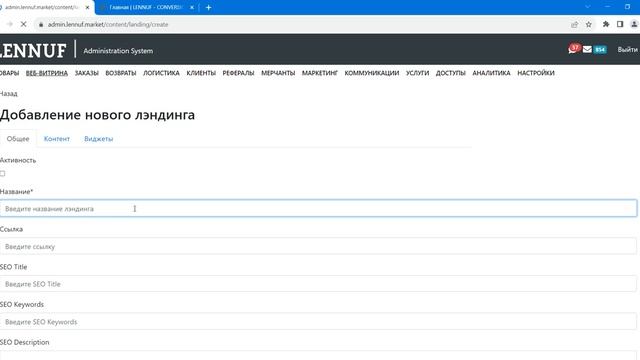Open the ВОЗВРАТЫ menu
Screen dimensions: 640x360
click(121, 73)
